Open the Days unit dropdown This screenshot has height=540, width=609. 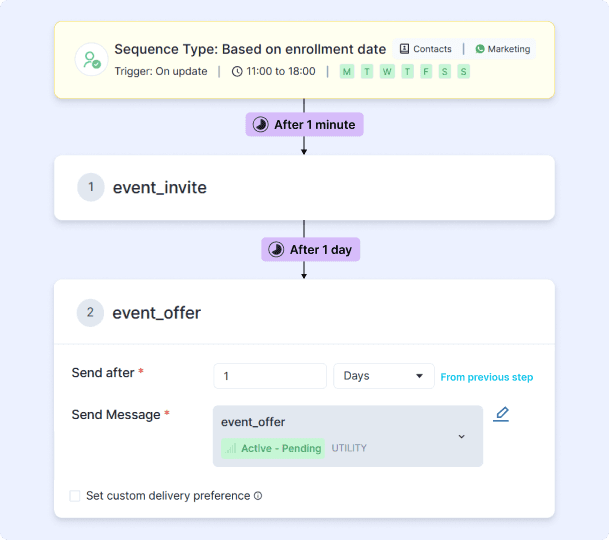click(x=383, y=376)
